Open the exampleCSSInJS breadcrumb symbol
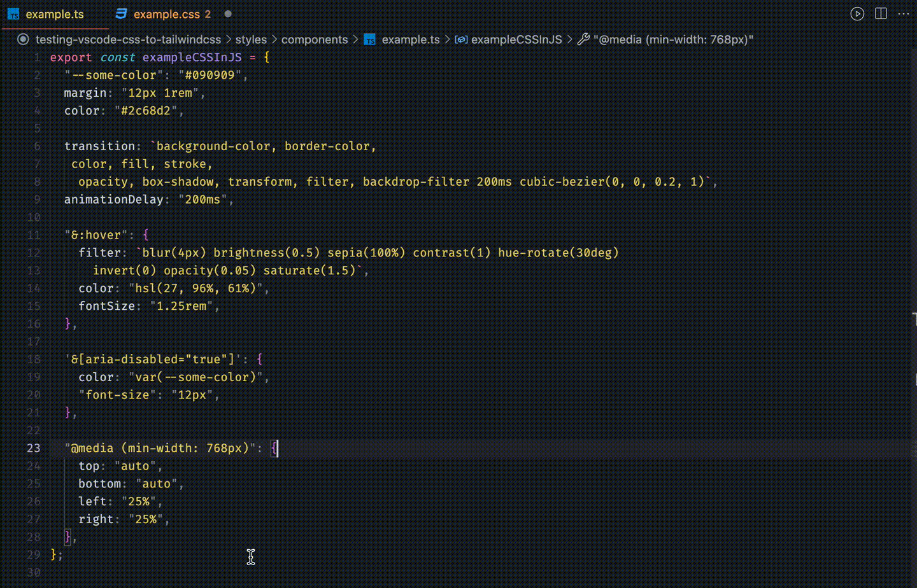This screenshot has height=588, width=917. pyautogui.click(x=516, y=39)
